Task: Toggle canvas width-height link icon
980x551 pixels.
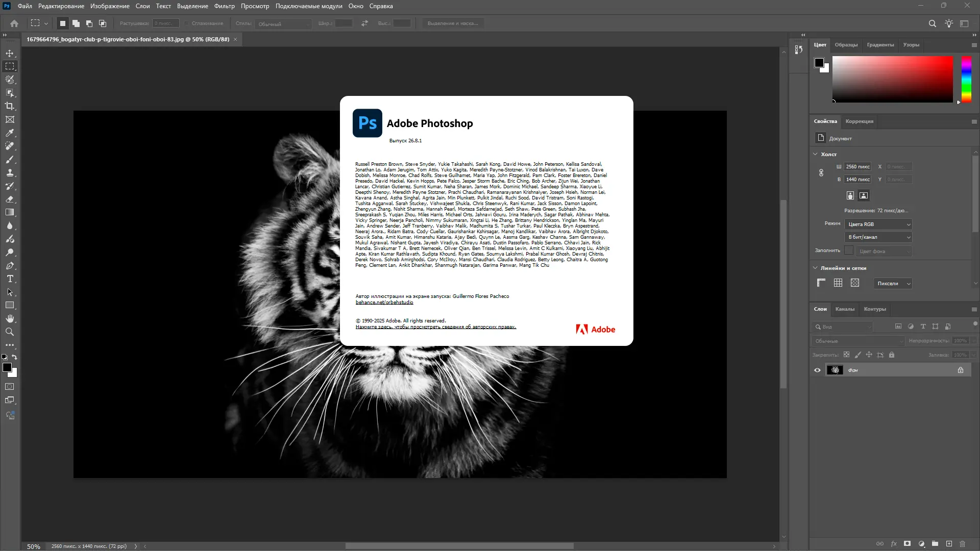Action: click(821, 173)
